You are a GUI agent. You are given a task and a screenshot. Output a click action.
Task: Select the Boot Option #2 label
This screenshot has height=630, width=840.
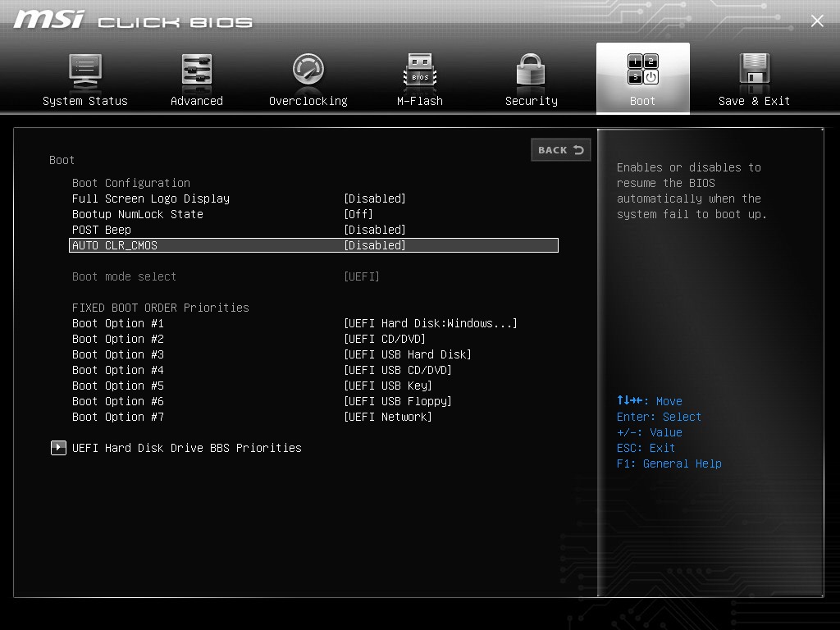[118, 339]
